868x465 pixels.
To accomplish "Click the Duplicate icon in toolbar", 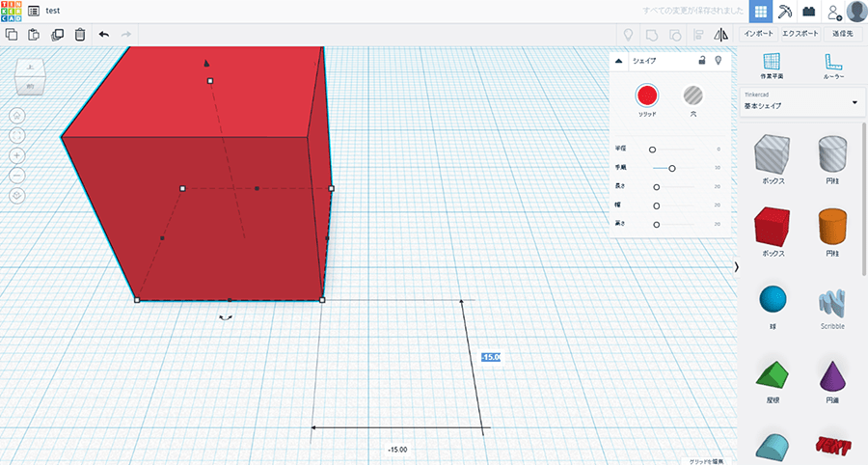I will (57, 34).
